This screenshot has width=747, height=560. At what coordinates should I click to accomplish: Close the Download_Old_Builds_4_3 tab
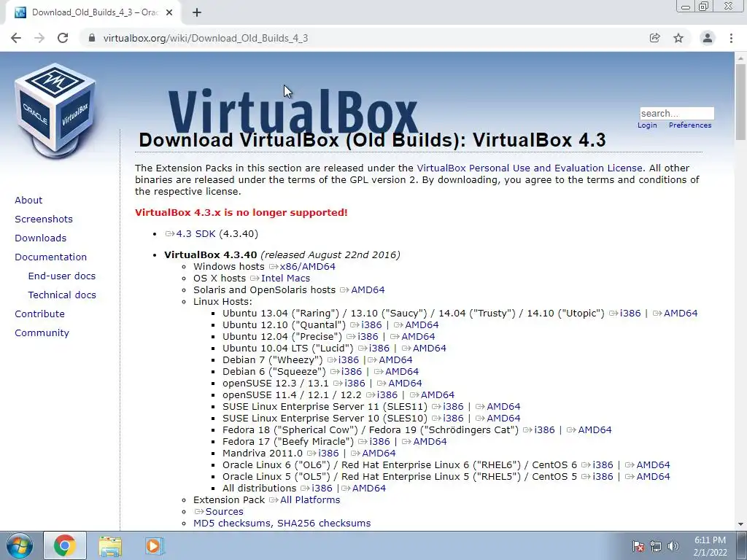tap(169, 13)
